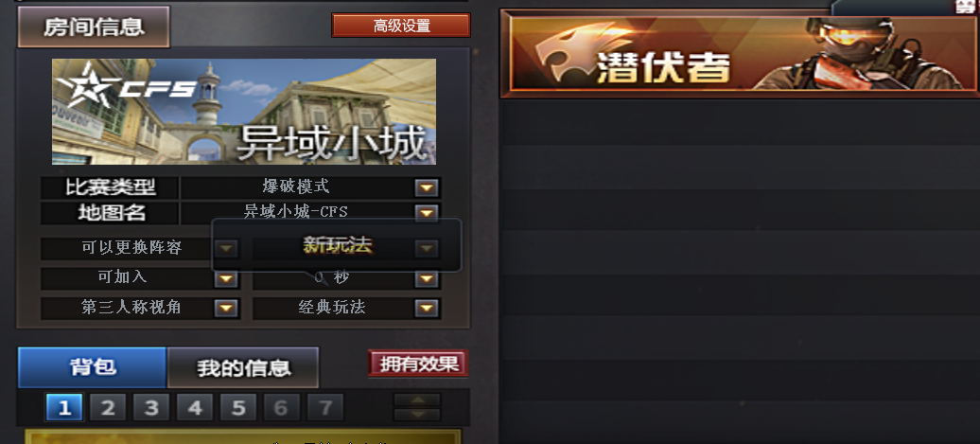Open the 房间信息 tab
This screenshot has width=980, height=444.
pos(94,27)
